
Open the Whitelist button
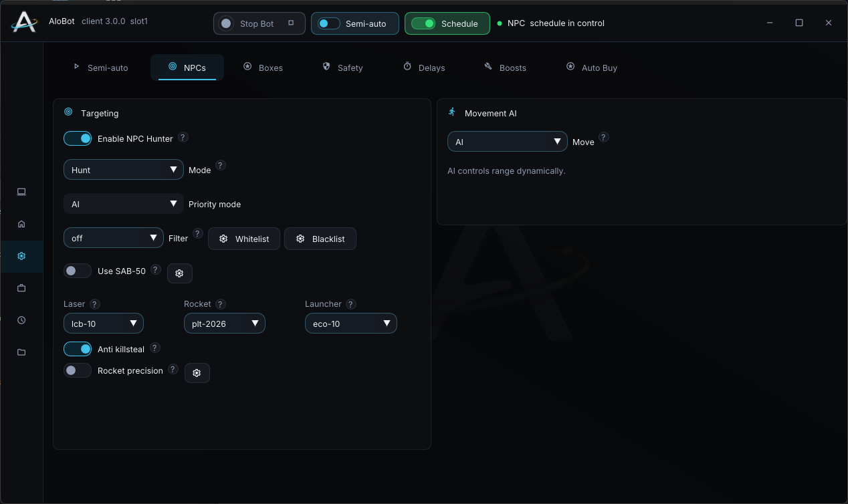coord(243,239)
